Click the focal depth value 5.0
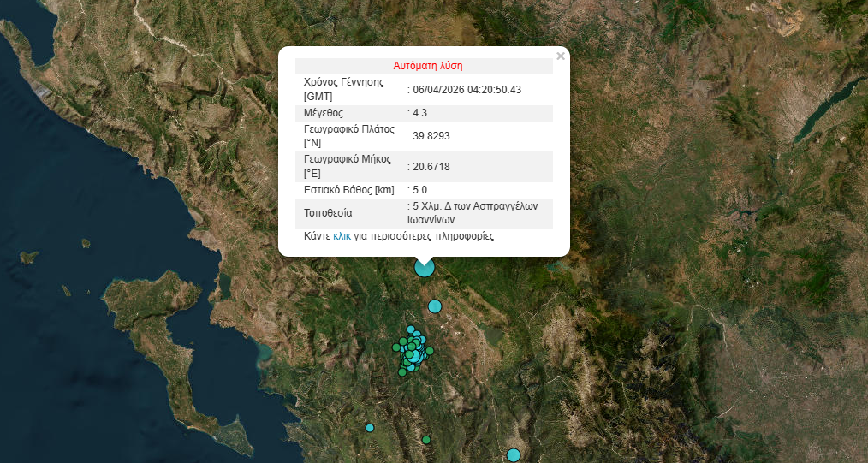 point(419,190)
